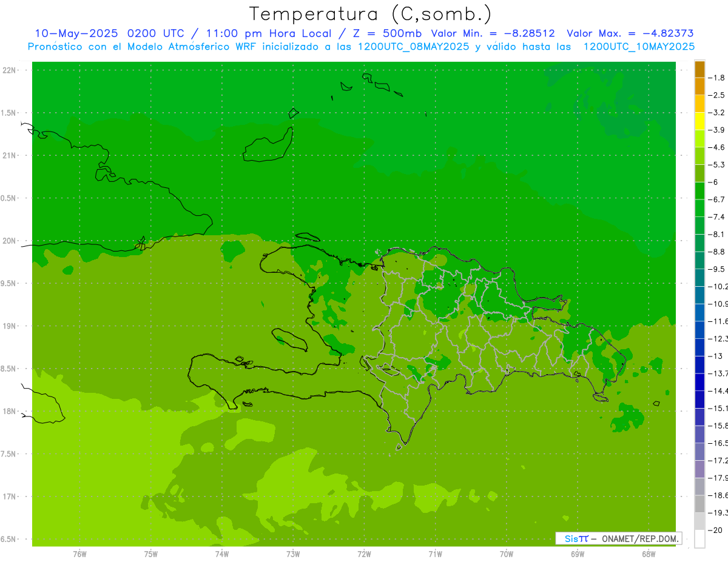Click the '19N' latitude axis label
Image resolution: width=728 pixels, height=562 pixels.
pyautogui.click(x=10, y=326)
